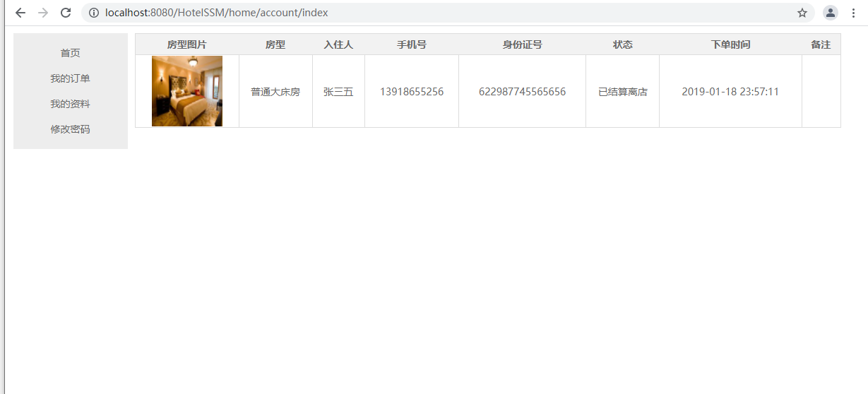Select the 房型 column header
Viewport: 868px width, 394px height.
click(x=275, y=44)
